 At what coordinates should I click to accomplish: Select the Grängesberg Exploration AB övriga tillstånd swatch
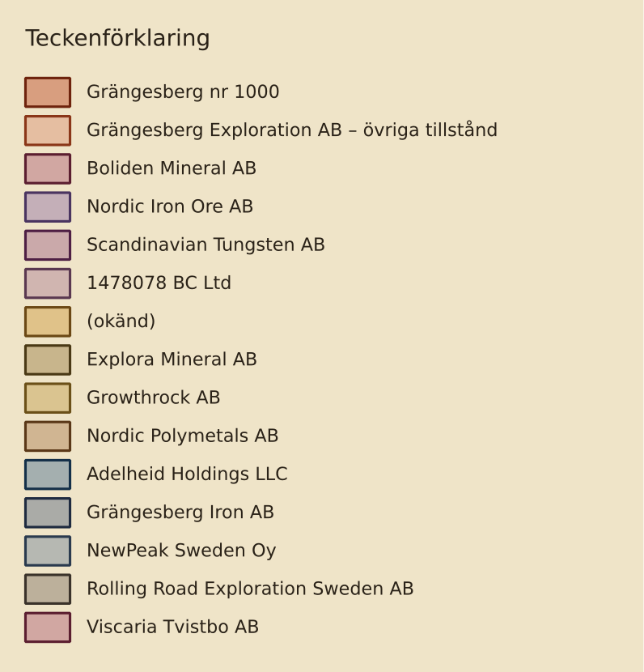(x=48, y=130)
